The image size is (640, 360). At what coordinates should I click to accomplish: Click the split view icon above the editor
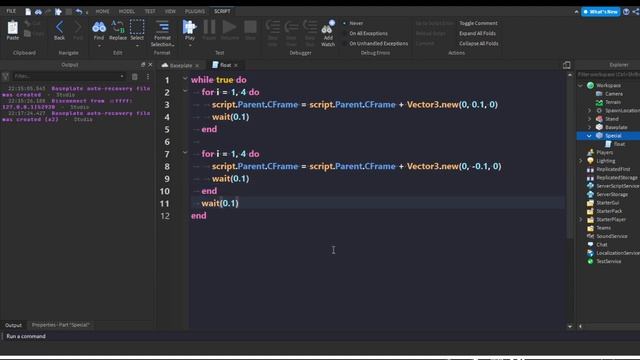pos(567,65)
